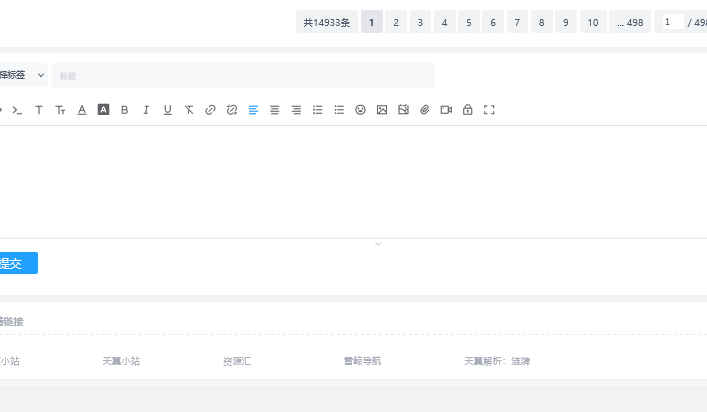Underline the selected text

coord(167,110)
